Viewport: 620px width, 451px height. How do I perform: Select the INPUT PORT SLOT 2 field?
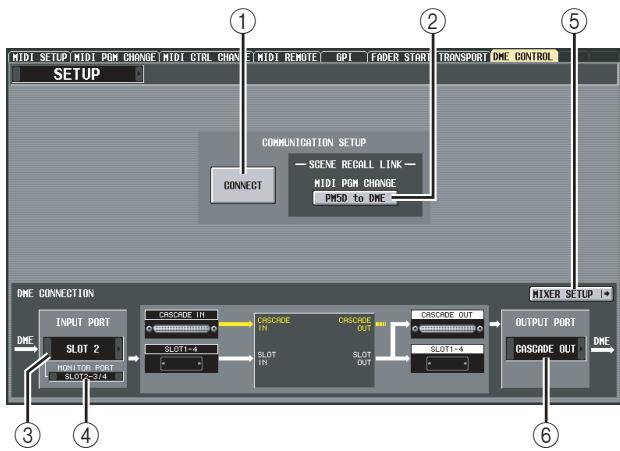[x=83, y=349]
